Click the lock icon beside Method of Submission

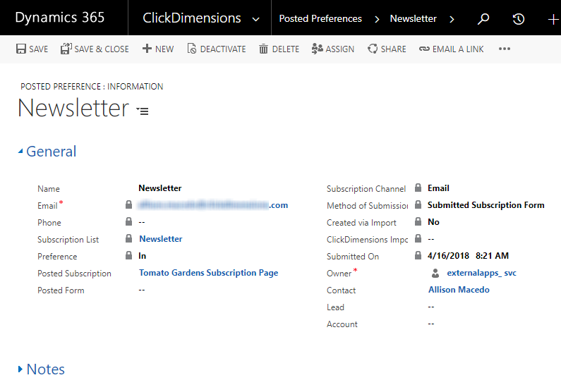[418, 204]
